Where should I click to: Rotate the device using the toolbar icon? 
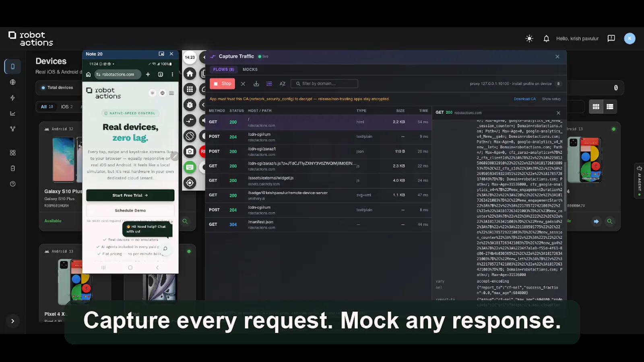coord(190,136)
